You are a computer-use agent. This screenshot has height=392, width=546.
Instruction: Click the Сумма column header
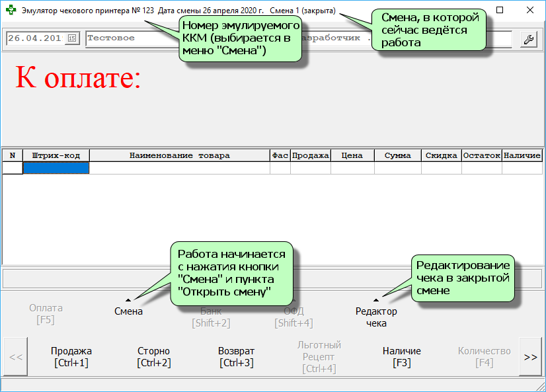click(397, 155)
